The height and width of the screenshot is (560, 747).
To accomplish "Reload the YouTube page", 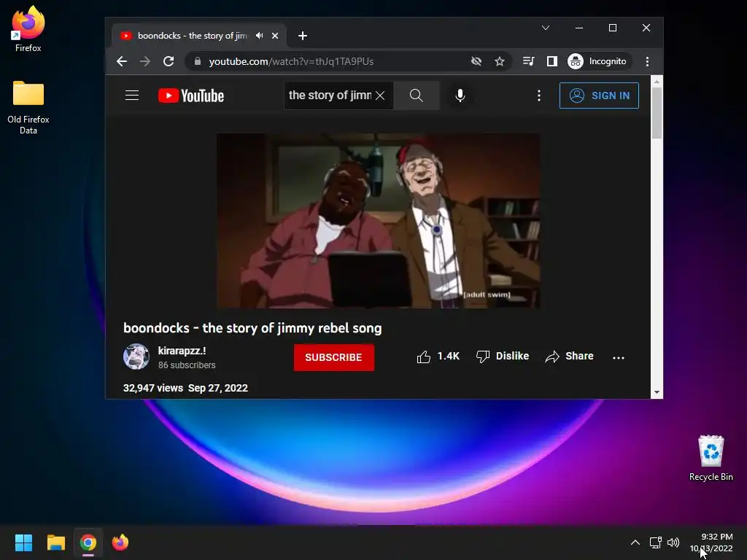I will [169, 61].
